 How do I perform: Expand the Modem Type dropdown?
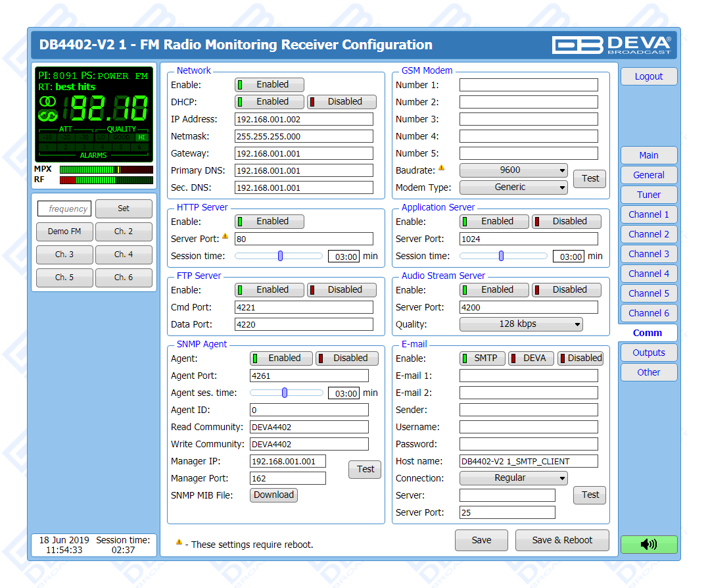pyautogui.click(x=513, y=187)
